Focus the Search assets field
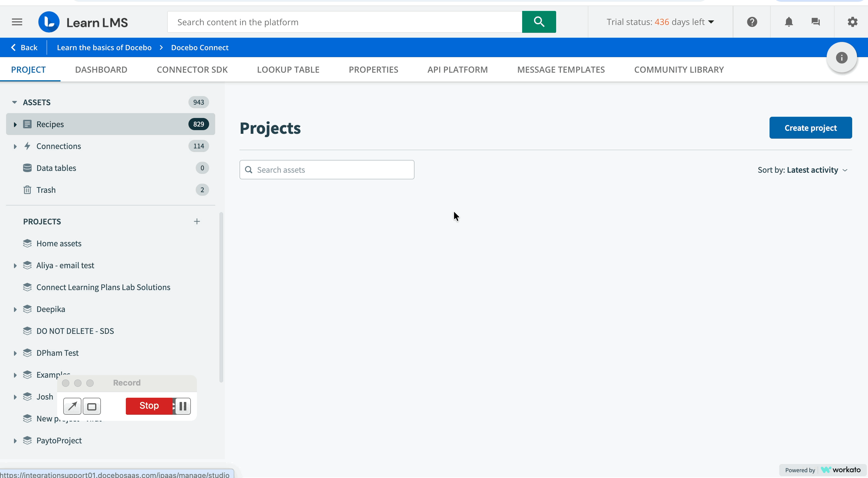The image size is (868, 478). click(x=332, y=170)
